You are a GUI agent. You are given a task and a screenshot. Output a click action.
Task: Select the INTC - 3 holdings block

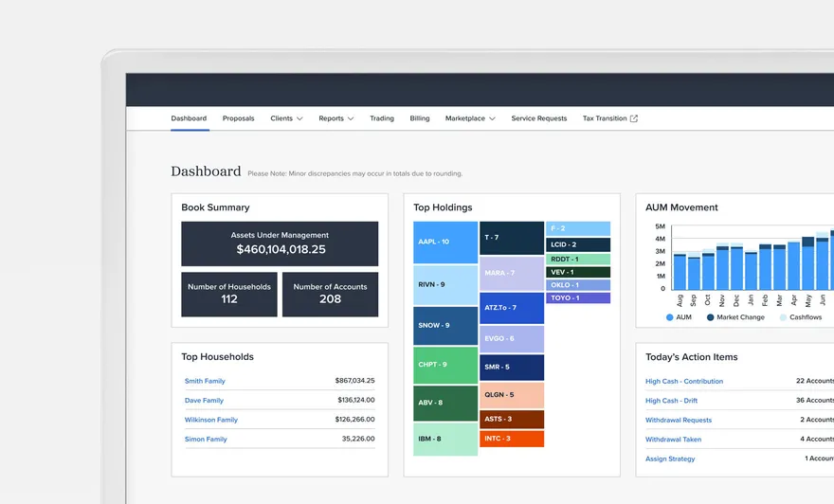pyautogui.click(x=512, y=439)
